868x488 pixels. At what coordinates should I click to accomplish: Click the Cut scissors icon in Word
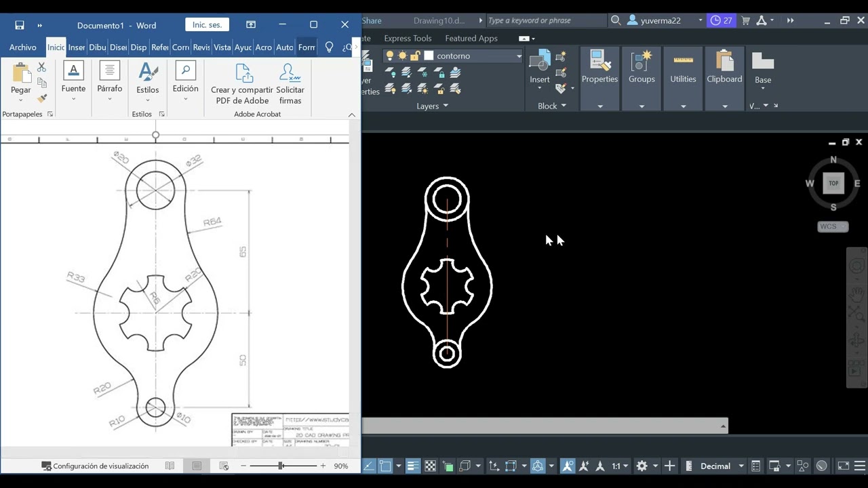41,67
